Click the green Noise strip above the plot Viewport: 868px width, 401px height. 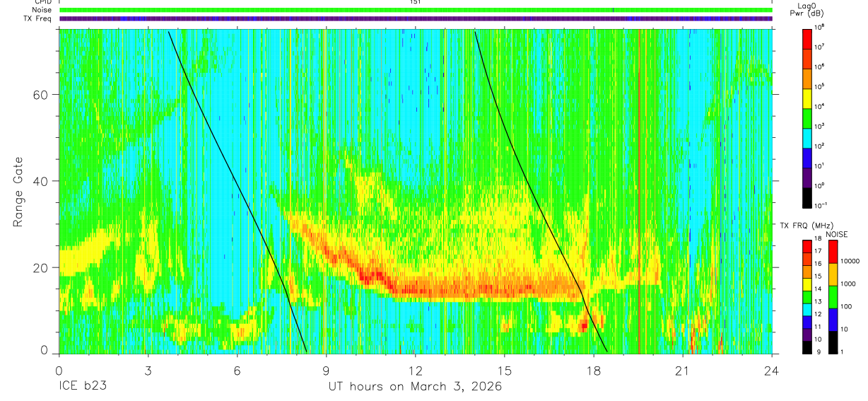[416, 10]
